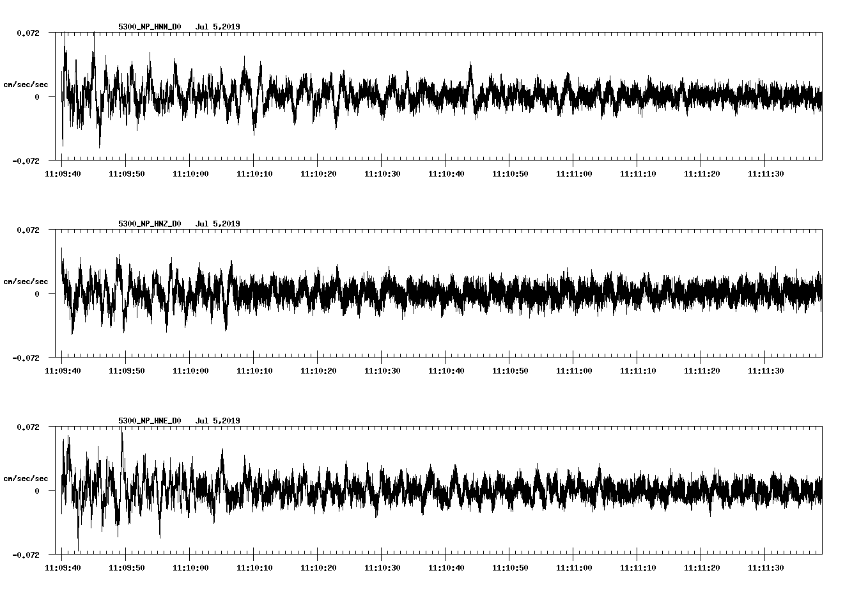Click 11:11:00 tick label on HNN plot
Screen dimensions: 868x591
(573, 174)
